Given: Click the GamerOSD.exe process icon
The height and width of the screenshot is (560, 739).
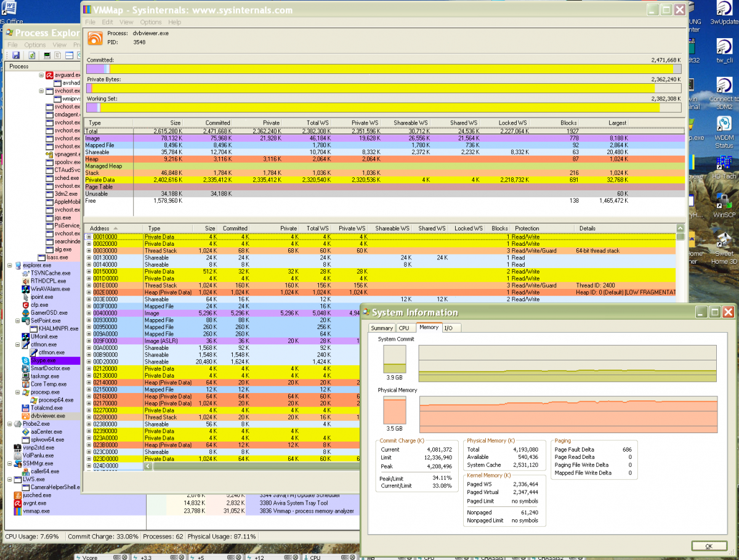Looking at the screenshot, I should 26,313.
